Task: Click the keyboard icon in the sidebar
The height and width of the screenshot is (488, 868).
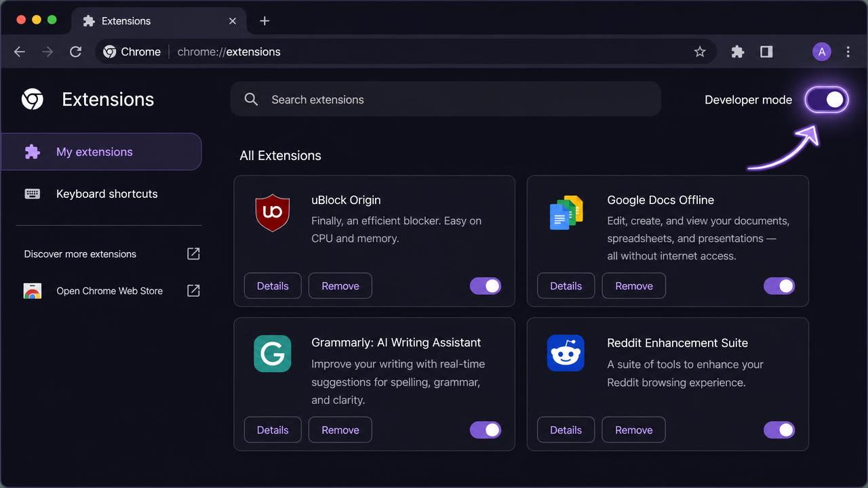Action: [33, 194]
